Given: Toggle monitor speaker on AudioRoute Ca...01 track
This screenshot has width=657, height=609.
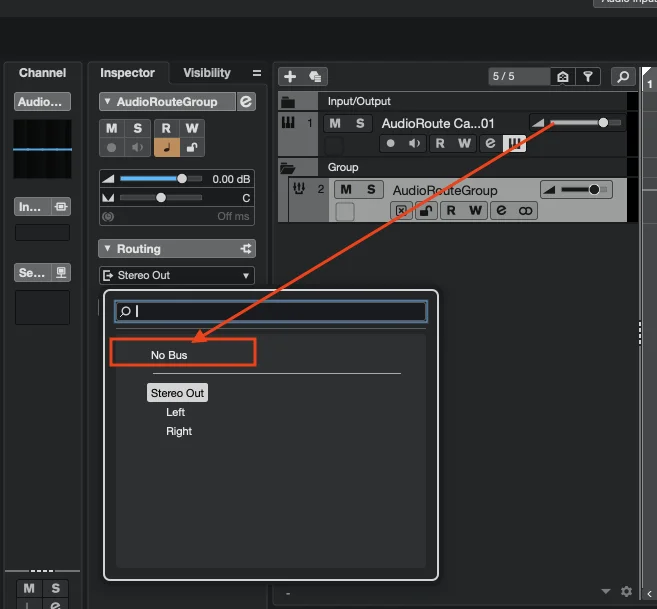Looking at the screenshot, I should tap(414, 143).
